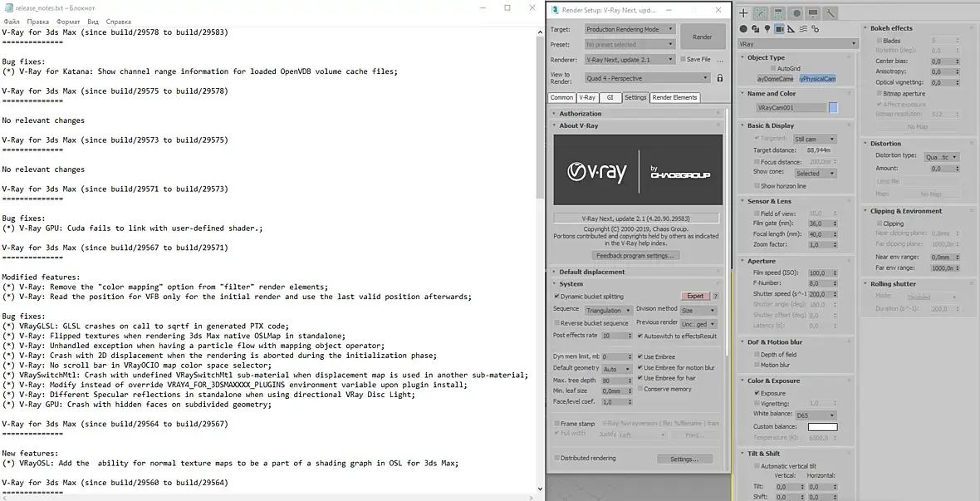Screen dimensions: 980x501
Task: Enable Conserve memory checkbox
Action: coord(639,389)
